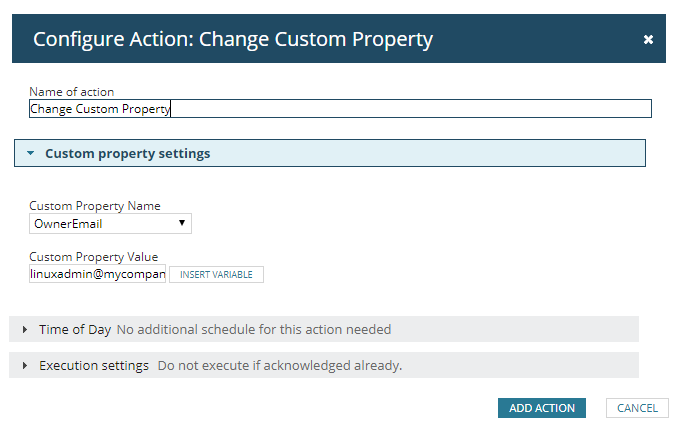Click the dropdown arrow on the OwnerEmail selector
Screen dimensions: 677x429
[x=182, y=223]
